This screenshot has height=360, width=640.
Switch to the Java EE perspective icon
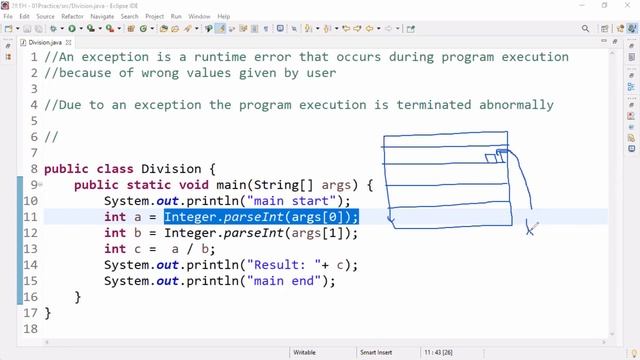click(x=620, y=29)
